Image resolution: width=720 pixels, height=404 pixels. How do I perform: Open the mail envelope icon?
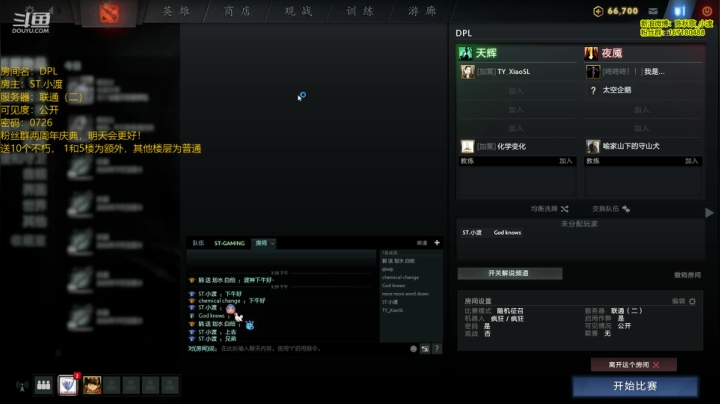[653, 11]
